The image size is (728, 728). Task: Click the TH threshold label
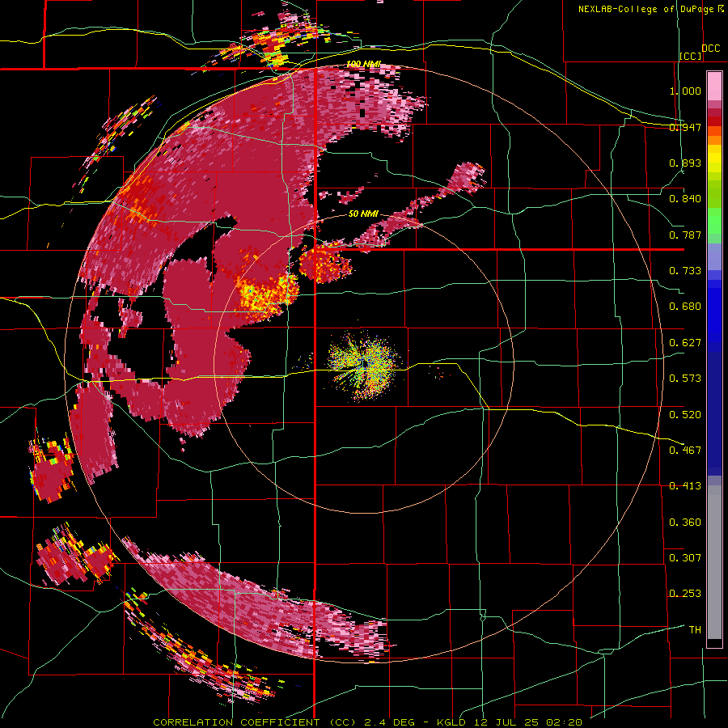[695, 630]
